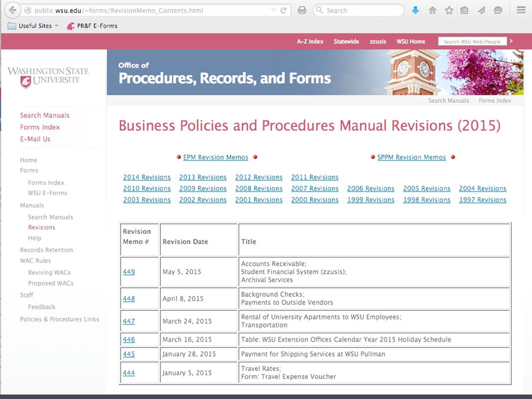Reload the page with refresh icon
Viewport: 532px width, 399px height.
pos(283,10)
